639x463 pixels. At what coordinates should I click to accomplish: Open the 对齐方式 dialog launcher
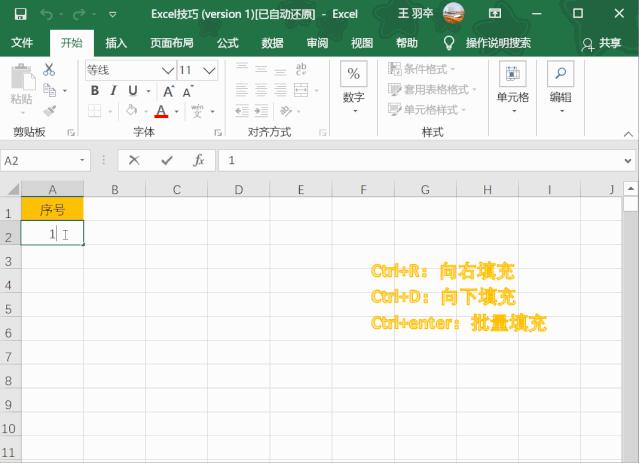pyautogui.click(x=323, y=132)
